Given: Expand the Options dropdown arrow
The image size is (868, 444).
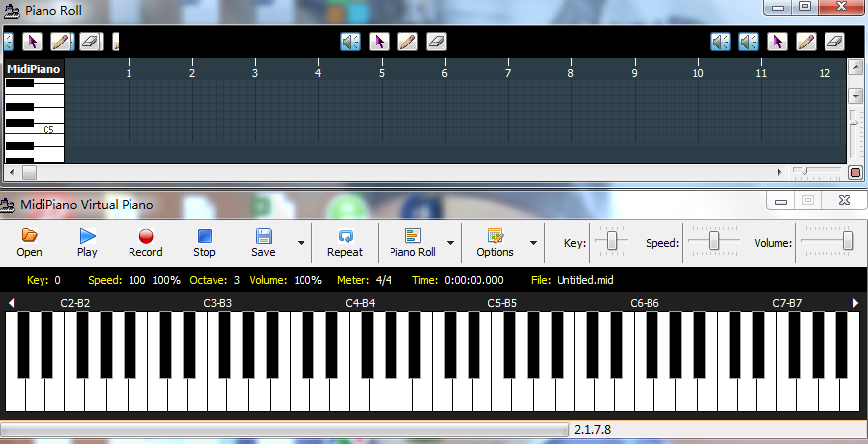Looking at the screenshot, I should [x=533, y=243].
